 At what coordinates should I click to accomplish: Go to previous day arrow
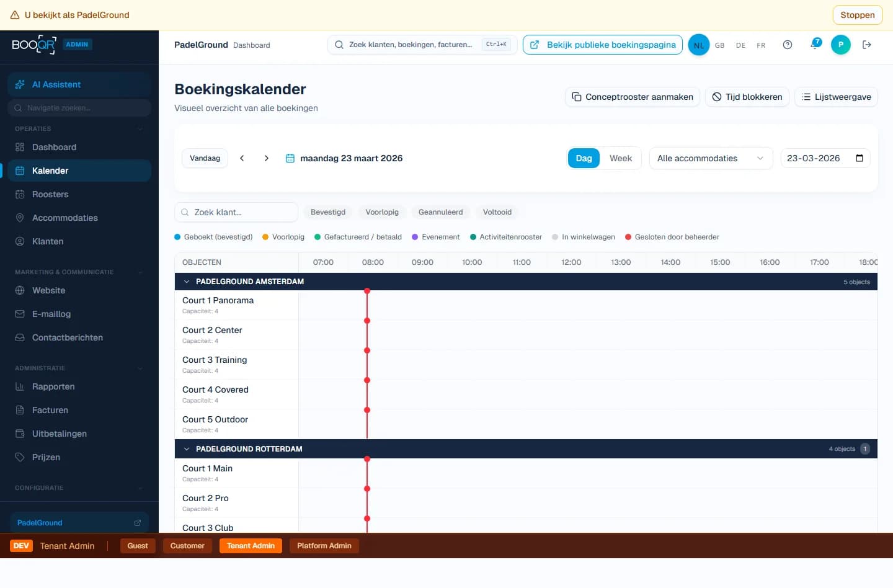tap(242, 158)
